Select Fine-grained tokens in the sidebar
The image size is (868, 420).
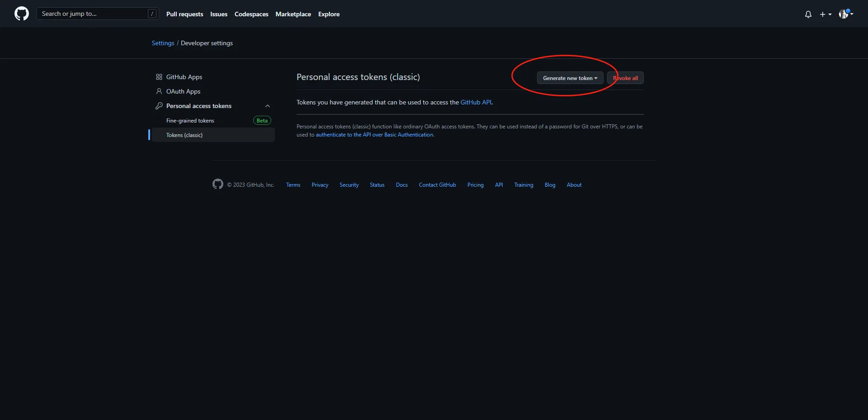point(190,121)
